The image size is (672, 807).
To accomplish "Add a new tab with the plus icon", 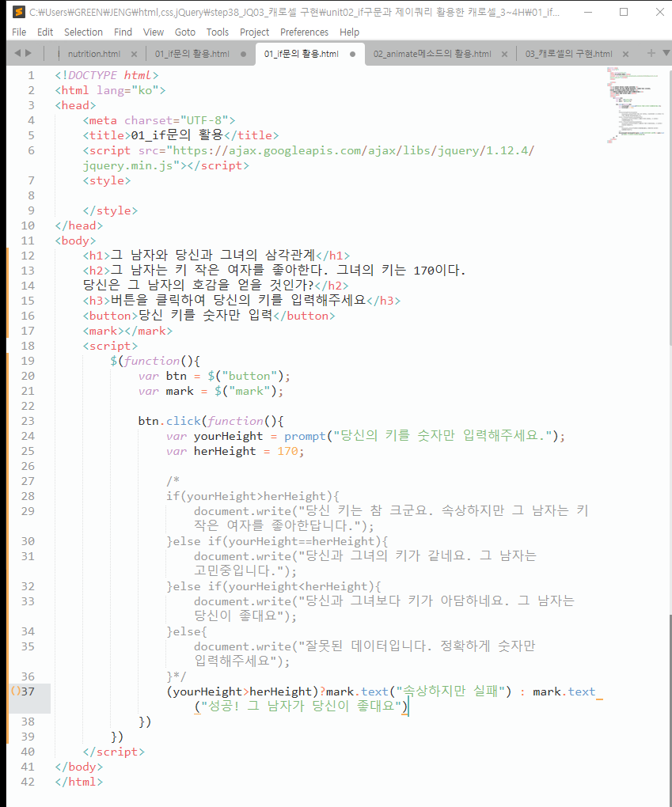I will (x=651, y=53).
